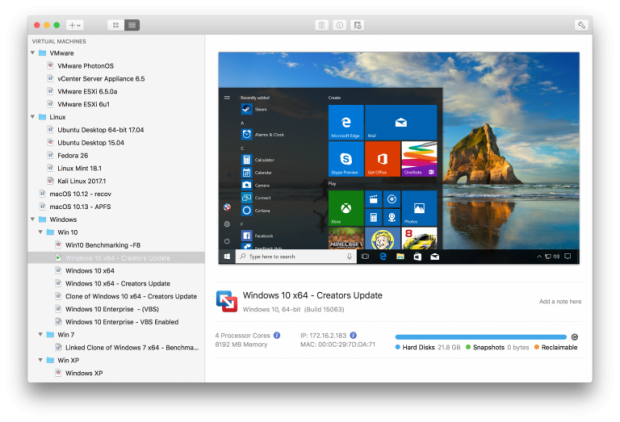Select VMware PhotonOS virtual machine
The height and width of the screenshot is (422, 620).
pyautogui.click(x=85, y=66)
